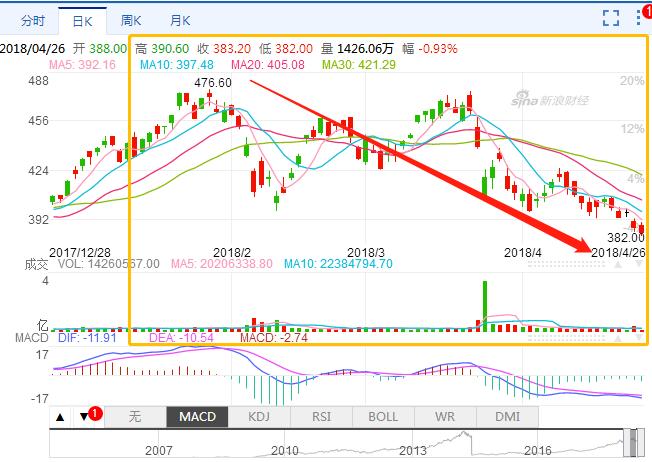Click the faint up-triangle in the price chart panel
This screenshot has width=652, height=462.
(618, 264)
